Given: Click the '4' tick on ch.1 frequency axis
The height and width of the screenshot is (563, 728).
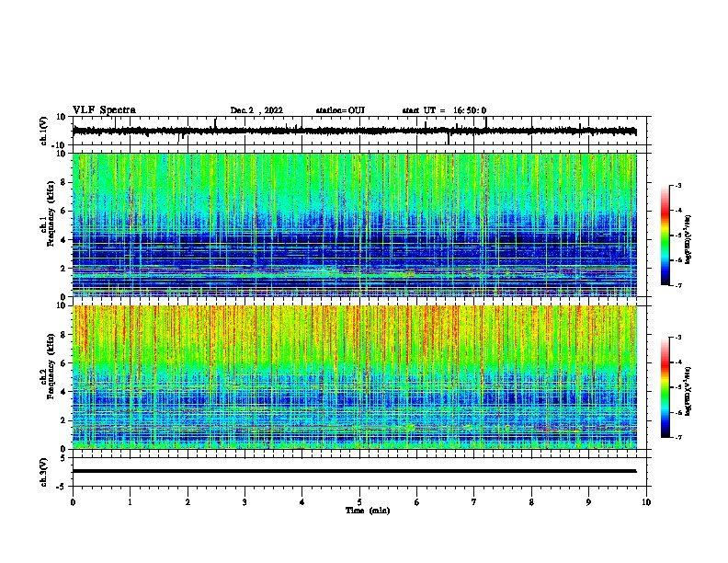Looking at the screenshot, I should click(x=63, y=240).
